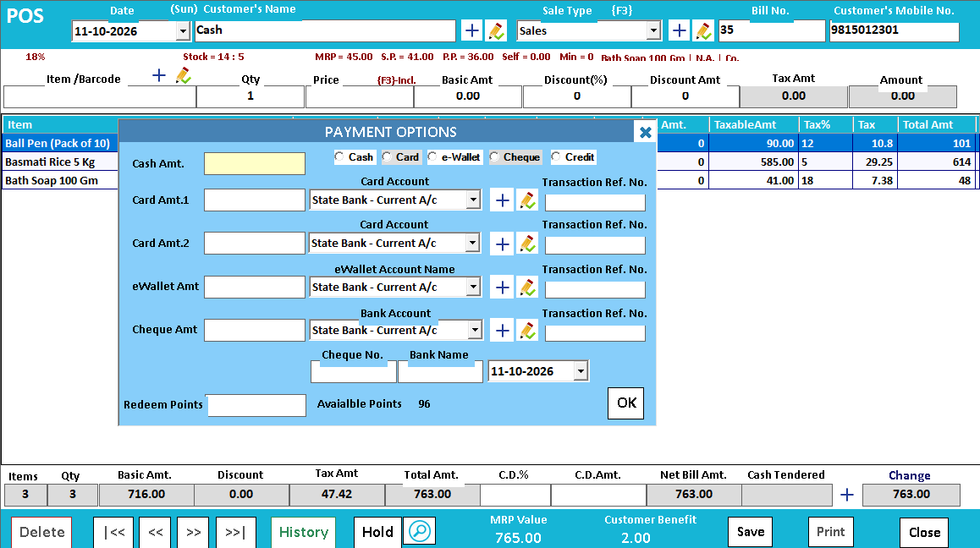
Task: Click the Discount(%) field
Action: click(x=577, y=97)
